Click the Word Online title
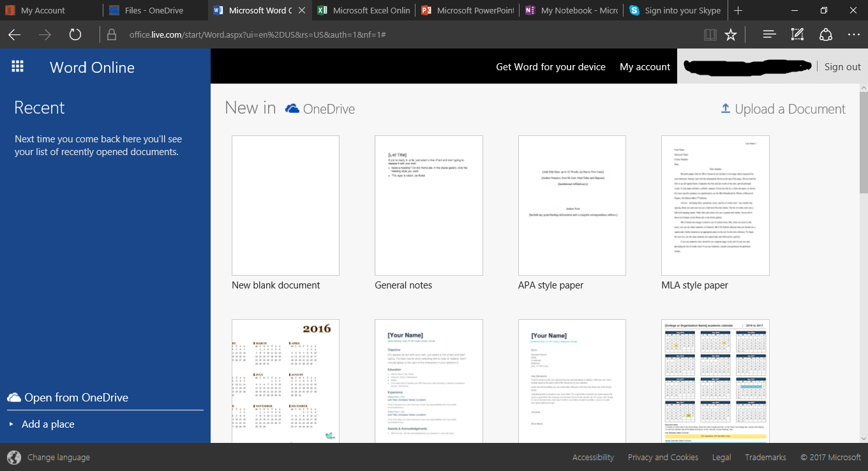Image resolution: width=868 pixels, height=471 pixels. click(x=93, y=67)
